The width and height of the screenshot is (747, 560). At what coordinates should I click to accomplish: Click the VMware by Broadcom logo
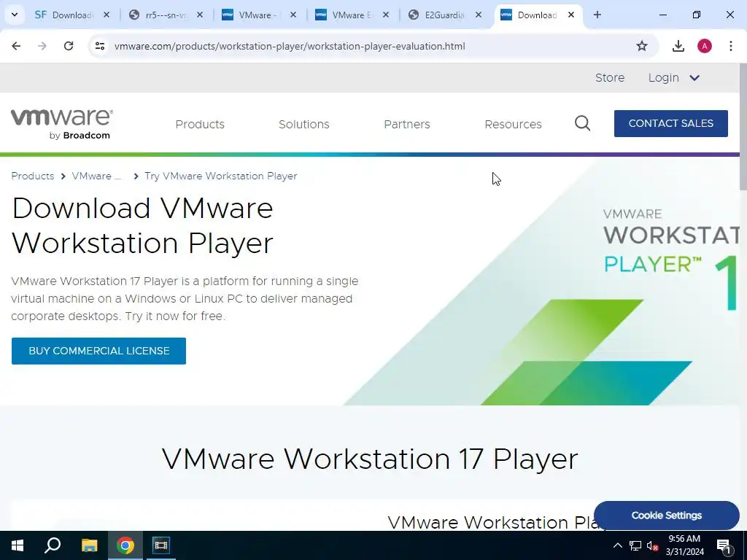62,124
